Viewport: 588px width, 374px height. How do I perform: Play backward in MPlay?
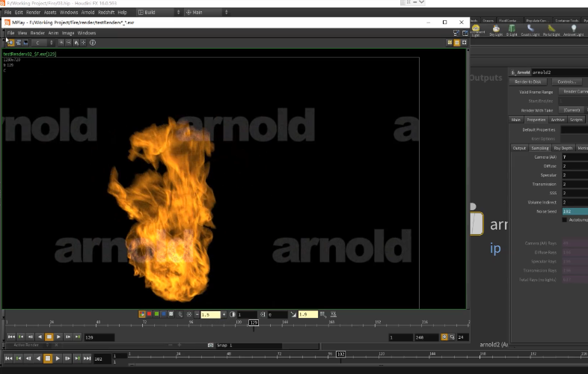tap(40, 337)
